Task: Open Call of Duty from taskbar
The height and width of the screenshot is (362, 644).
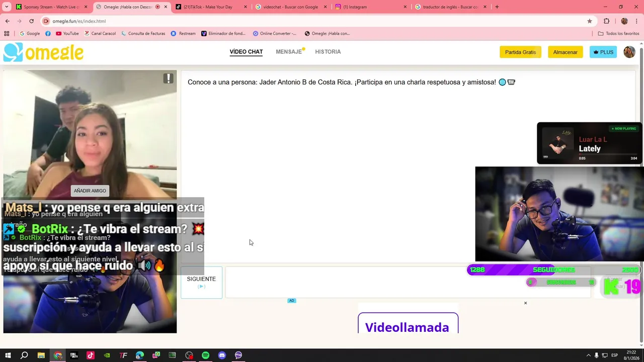Action: [74, 355]
